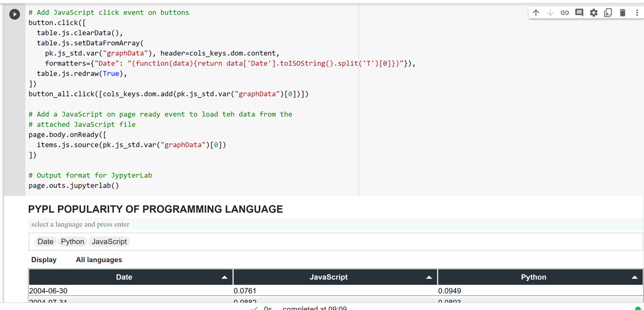
Task: Open more cell actions three-dot menu
Action: [x=637, y=13]
